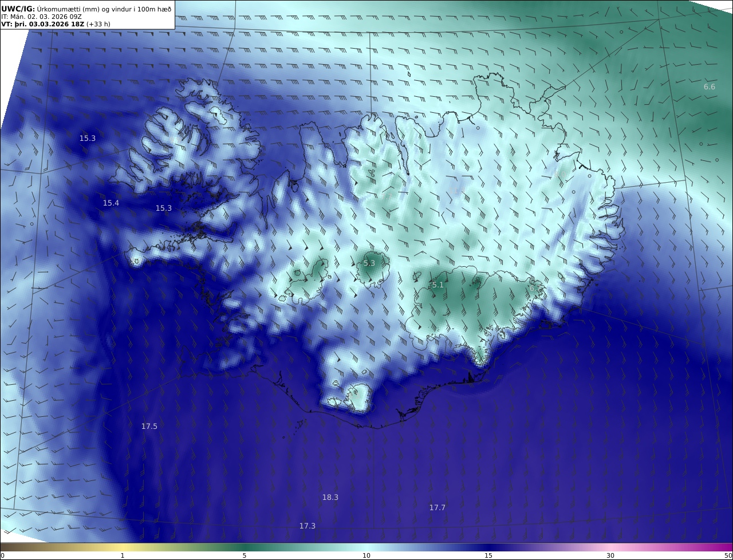733x560 pixels.
Task: Click the colorbar tick label '10'
Action: 366,555
